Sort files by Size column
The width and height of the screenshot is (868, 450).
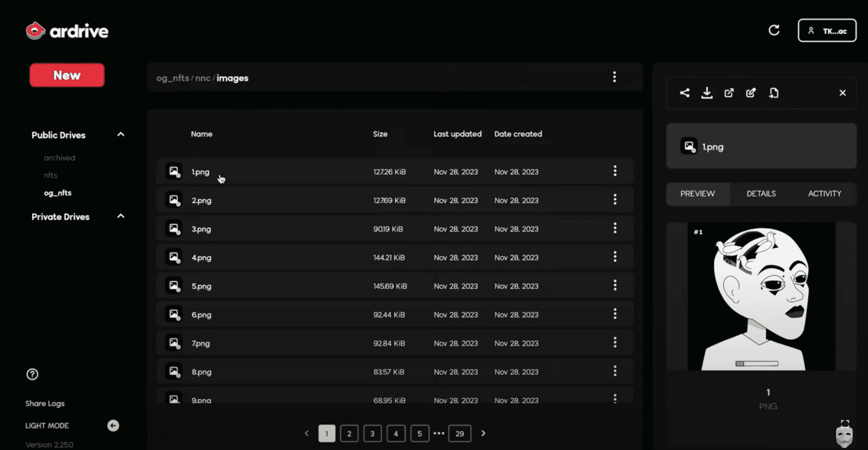[380, 134]
